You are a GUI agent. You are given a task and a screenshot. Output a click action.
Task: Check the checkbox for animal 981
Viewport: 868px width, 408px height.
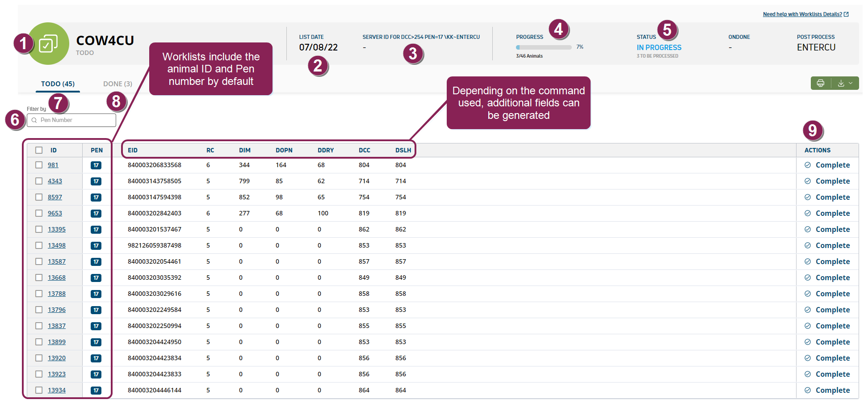pyautogui.click(x=38, y=165)
